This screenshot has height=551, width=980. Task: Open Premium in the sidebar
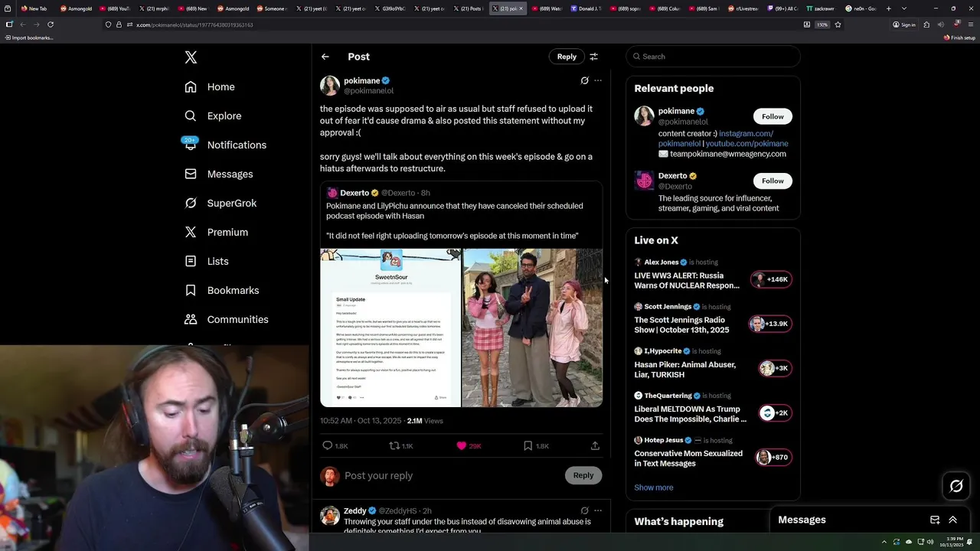coord(216,232)
